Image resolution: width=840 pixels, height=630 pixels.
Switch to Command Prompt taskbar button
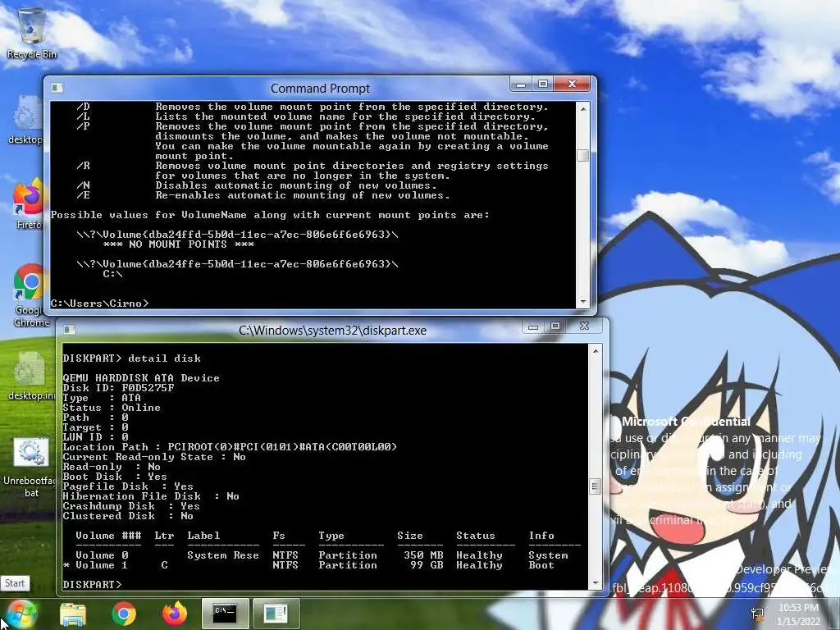[225, 614]
